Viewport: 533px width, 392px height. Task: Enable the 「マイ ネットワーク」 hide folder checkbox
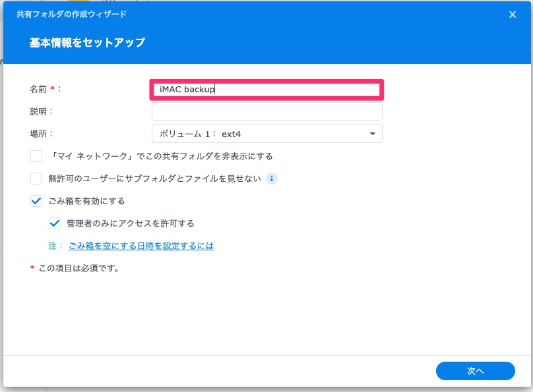(36, 156)
